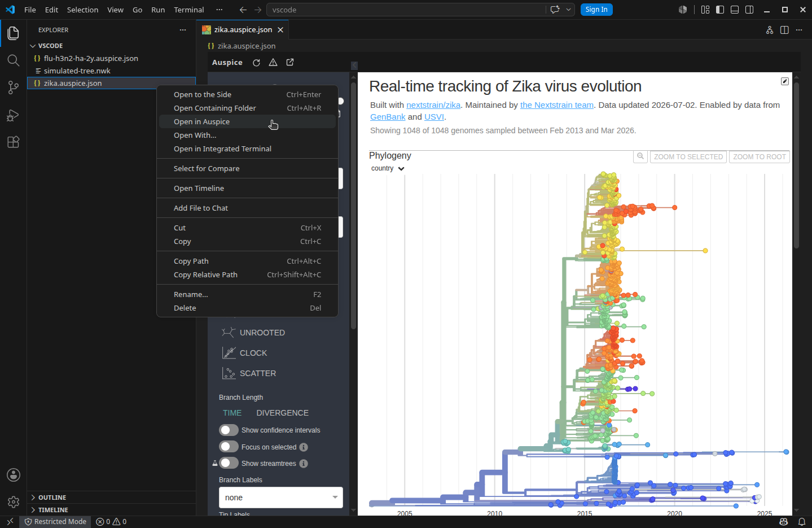Click the tree hierarchy icon in editor toolbar
Screen dimensions: 812x528
tap(770, 30)
